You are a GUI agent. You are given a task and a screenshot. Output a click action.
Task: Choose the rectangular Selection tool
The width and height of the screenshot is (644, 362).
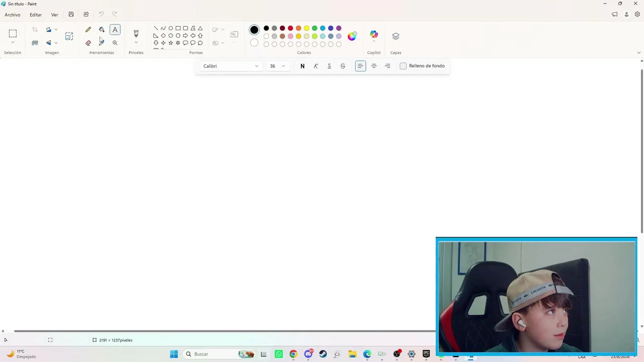coord(13,34)
